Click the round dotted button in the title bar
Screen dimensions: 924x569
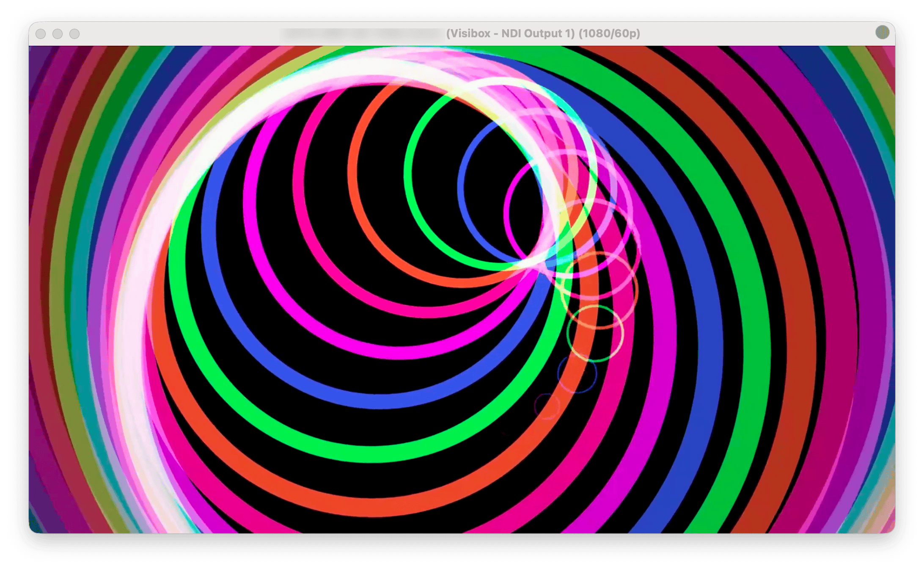pos(882,32)
